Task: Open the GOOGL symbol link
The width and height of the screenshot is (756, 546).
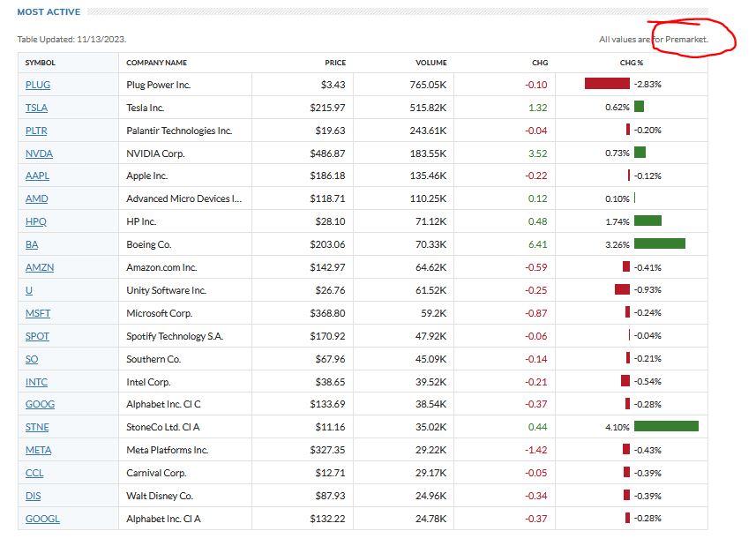Action: tap(42, 519)
